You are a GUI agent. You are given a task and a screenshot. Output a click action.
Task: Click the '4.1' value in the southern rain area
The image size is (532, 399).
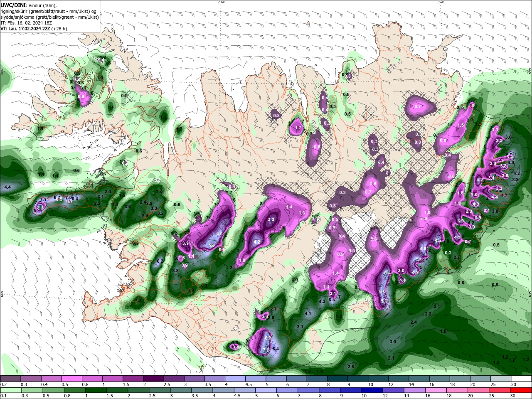[x=308, y=313]
